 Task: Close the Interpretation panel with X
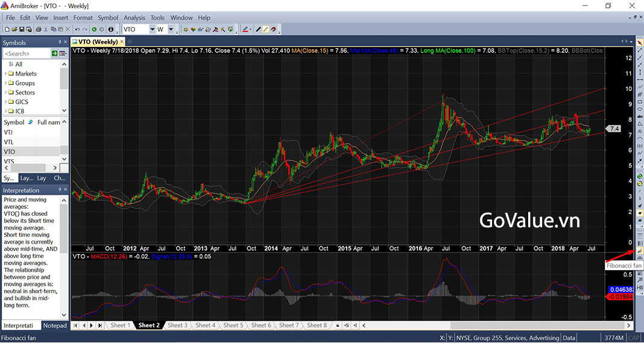(65, 190)
